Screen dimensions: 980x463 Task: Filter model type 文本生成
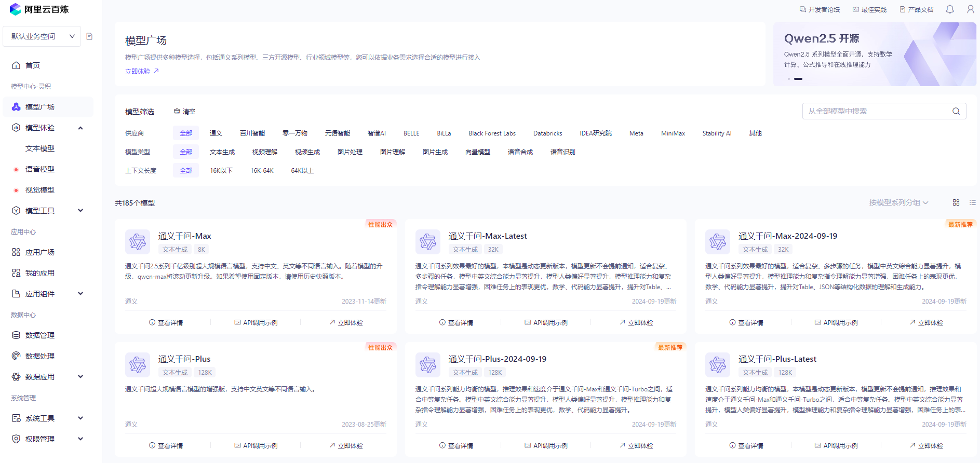222,152
